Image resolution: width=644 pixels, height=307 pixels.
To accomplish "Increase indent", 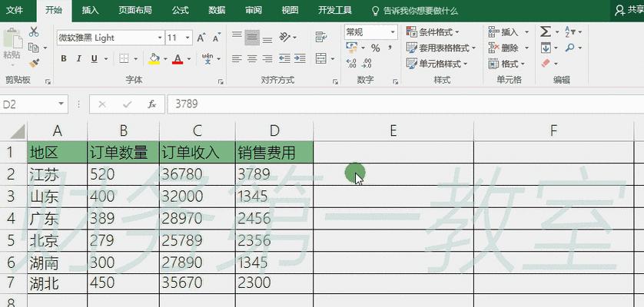I will [x=300, y=58].
